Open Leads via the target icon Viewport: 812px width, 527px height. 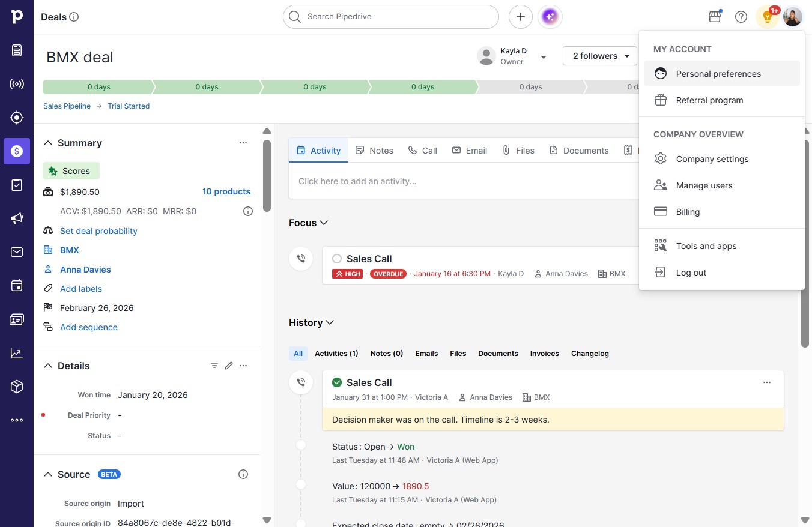17,118
